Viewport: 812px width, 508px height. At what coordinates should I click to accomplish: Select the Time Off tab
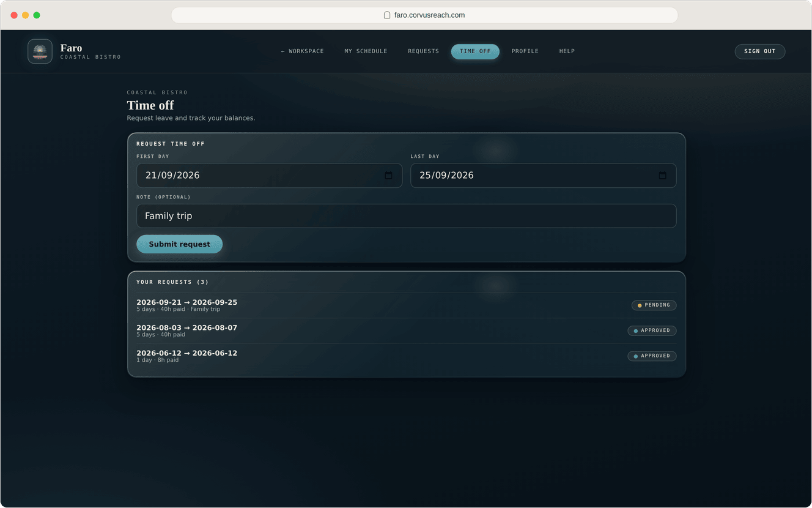(475, 51)
